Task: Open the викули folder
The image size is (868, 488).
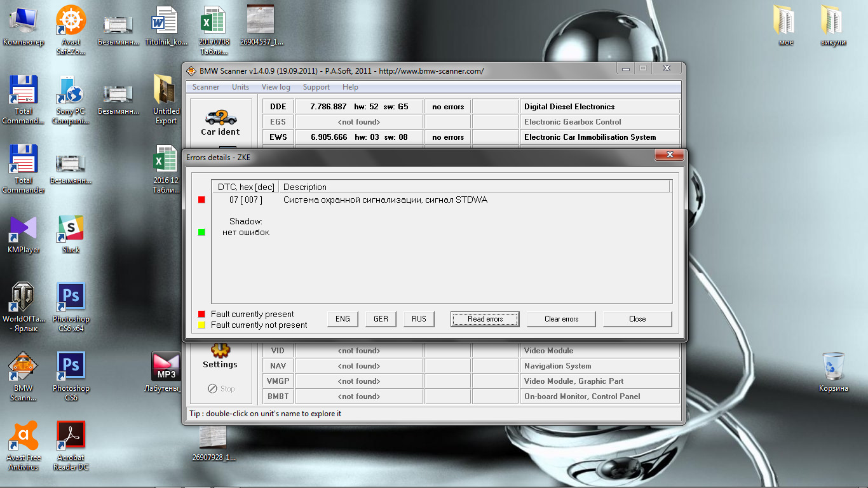Action: pyautogui.click(x=833, y=27)
